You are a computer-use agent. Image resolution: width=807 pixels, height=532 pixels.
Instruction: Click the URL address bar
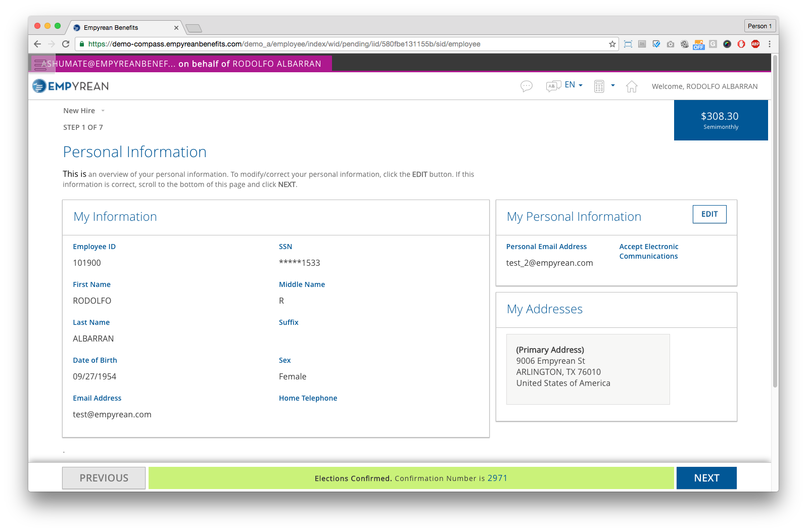[x=346, y=44]
